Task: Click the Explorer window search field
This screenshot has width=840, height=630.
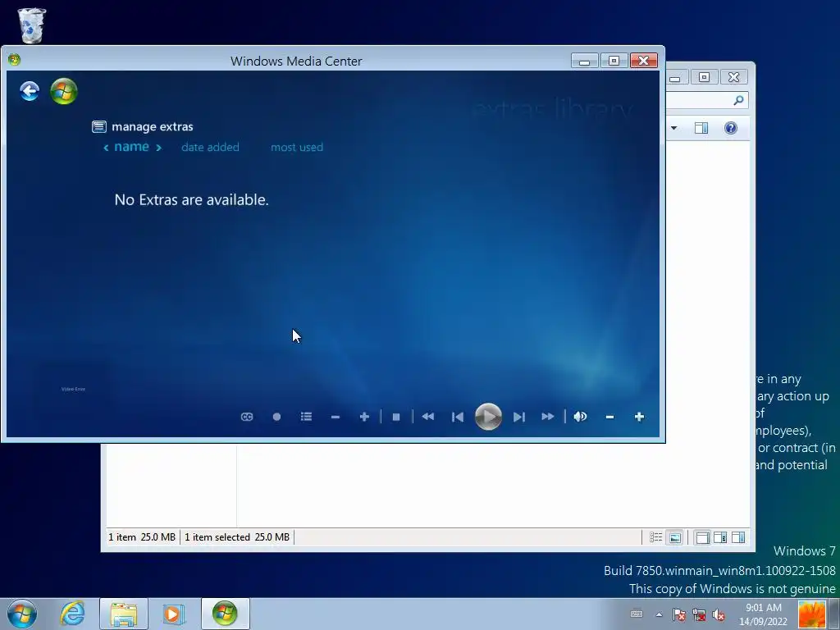Action: coord(706,100)
